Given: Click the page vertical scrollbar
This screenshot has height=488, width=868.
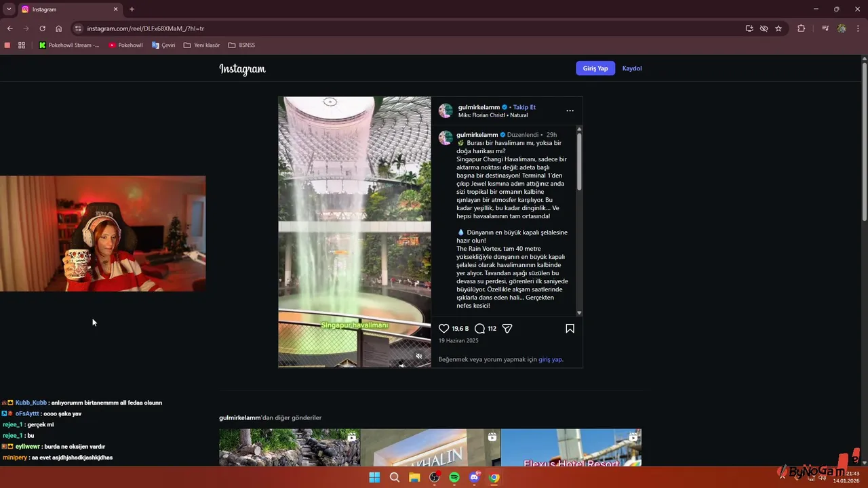Looking at the screenshot, I should [x=864, y=141].
